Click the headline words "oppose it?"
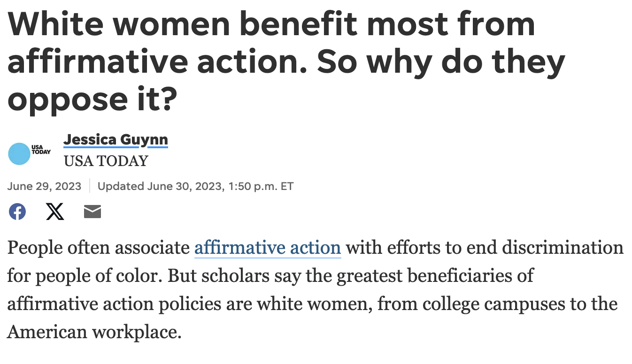Screen dimensions: 632x364 point(94,99)
